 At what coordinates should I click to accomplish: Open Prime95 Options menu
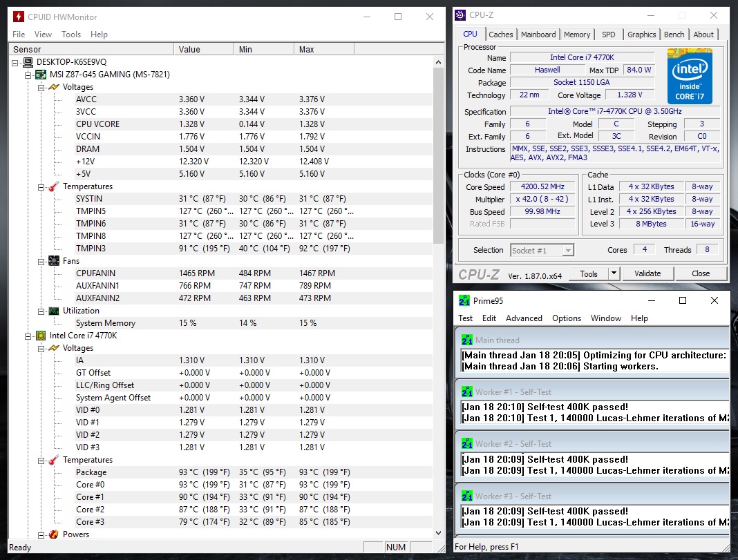[x=566, y=318]
